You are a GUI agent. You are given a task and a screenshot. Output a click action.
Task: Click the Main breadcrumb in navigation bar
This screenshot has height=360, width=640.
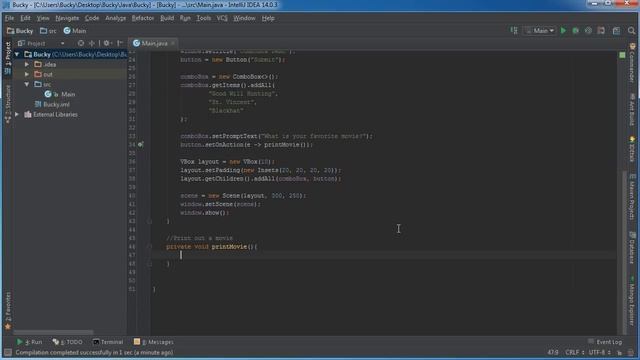(x=75, y=31)
